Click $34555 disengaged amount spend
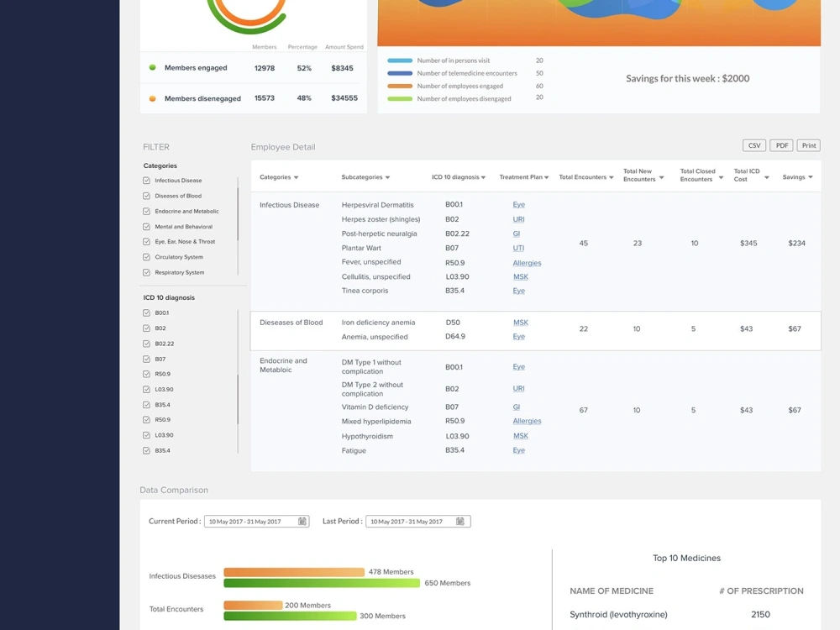Viewport: 840px width, 630px height. point(344,98)
